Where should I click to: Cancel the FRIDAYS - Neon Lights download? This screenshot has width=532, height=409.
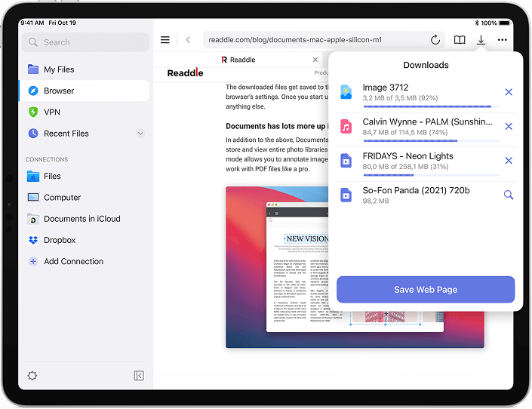click(509, 161)
